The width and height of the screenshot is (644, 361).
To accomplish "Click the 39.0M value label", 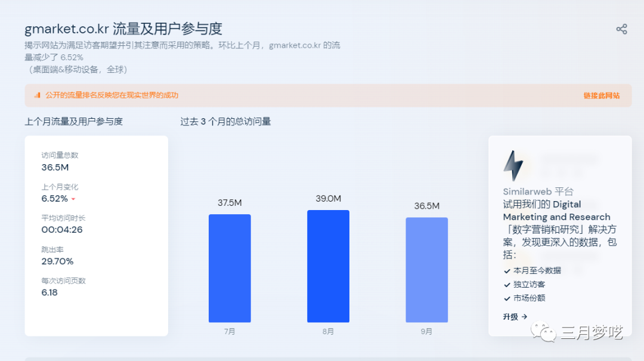I will [x=328, y=199].
